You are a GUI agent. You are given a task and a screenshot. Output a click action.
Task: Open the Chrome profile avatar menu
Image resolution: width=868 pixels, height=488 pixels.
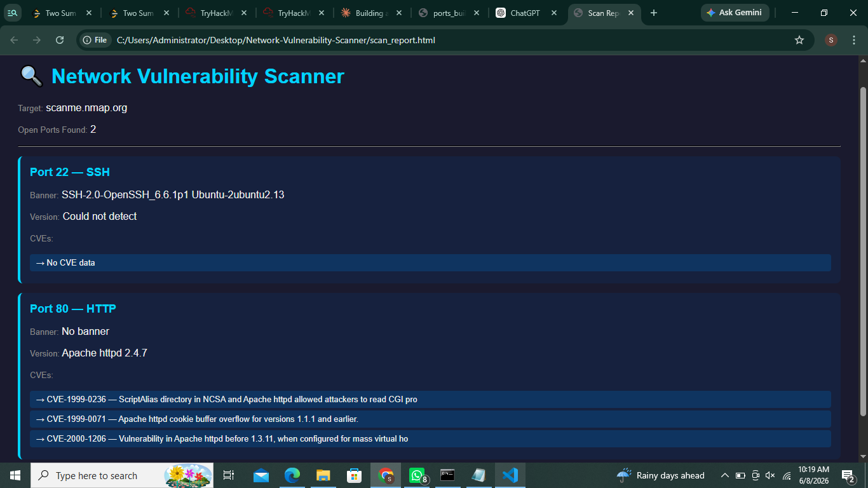831,40
